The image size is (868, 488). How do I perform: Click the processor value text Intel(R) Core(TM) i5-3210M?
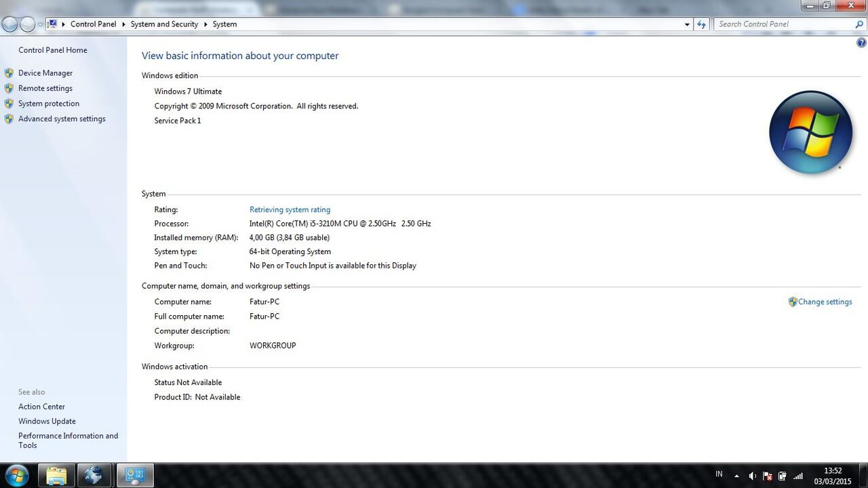pyautogui.click(x=340, y=224)
